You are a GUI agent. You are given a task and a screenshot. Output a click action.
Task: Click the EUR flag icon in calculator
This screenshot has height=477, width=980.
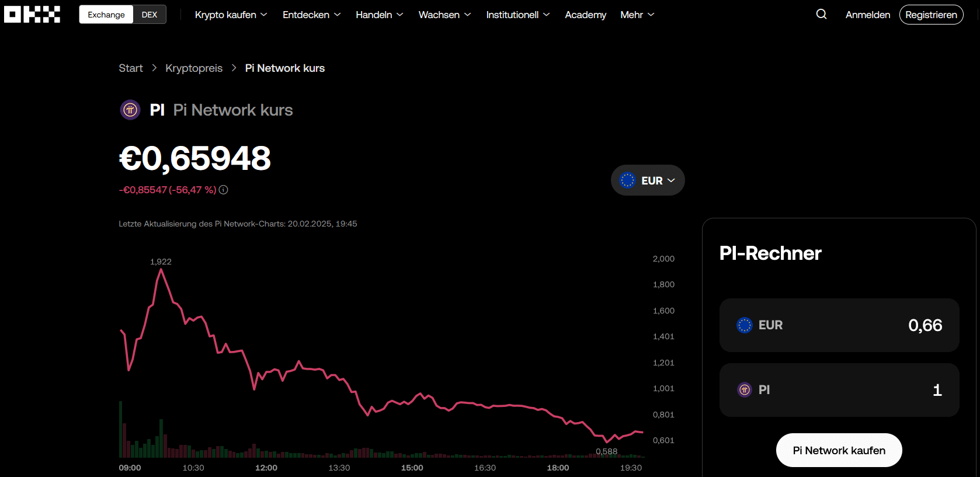[745, 325]
